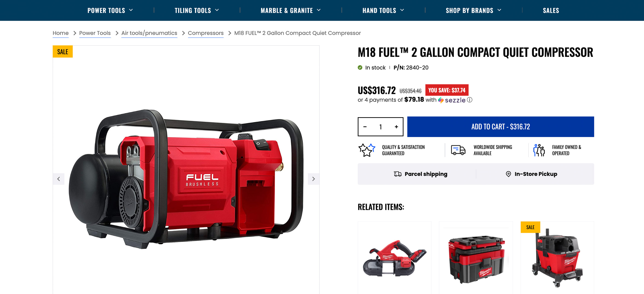Open the Hand Tools menu
The width and height of the screenshot is (644, 294).
click(383, 10)
